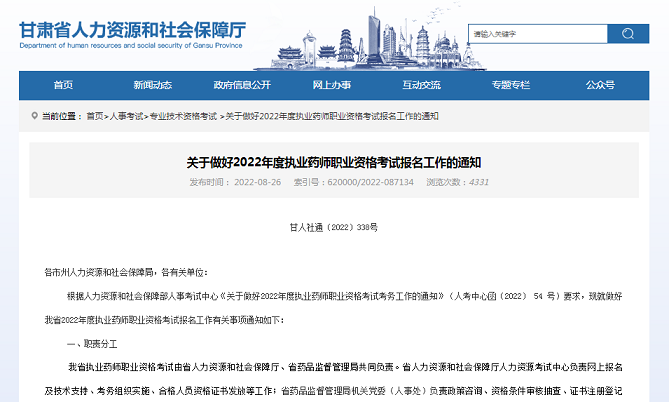Select the 网上办事 menu item
669x402 pixels.
click(331, 85)
